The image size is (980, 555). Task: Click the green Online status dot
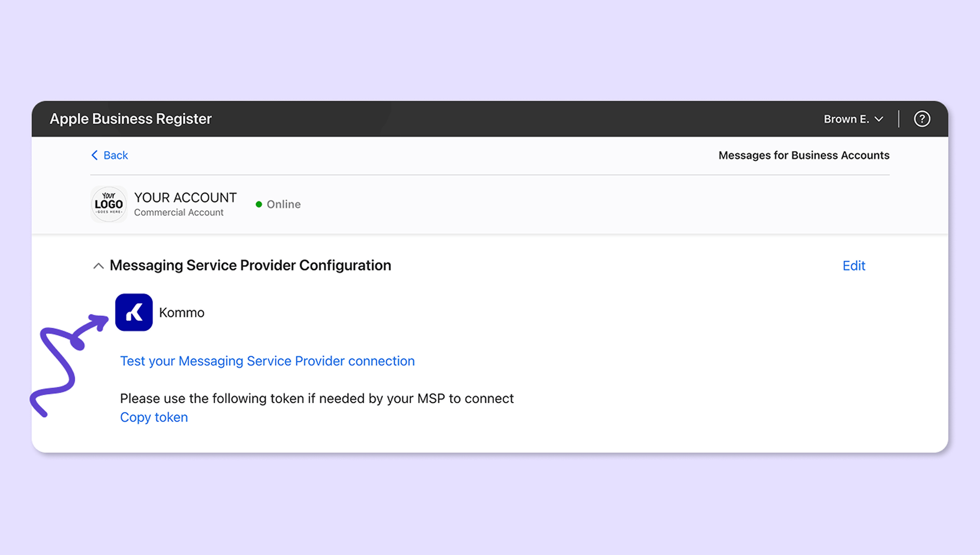point(259,204)
